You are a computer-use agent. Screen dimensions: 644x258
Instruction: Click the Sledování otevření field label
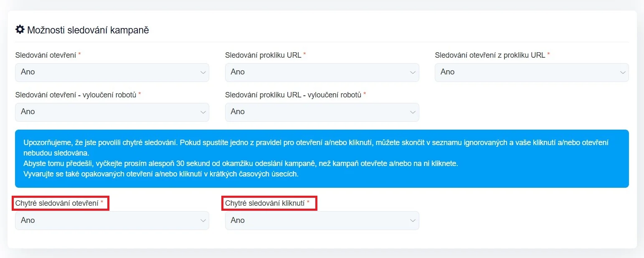(46, 55)
